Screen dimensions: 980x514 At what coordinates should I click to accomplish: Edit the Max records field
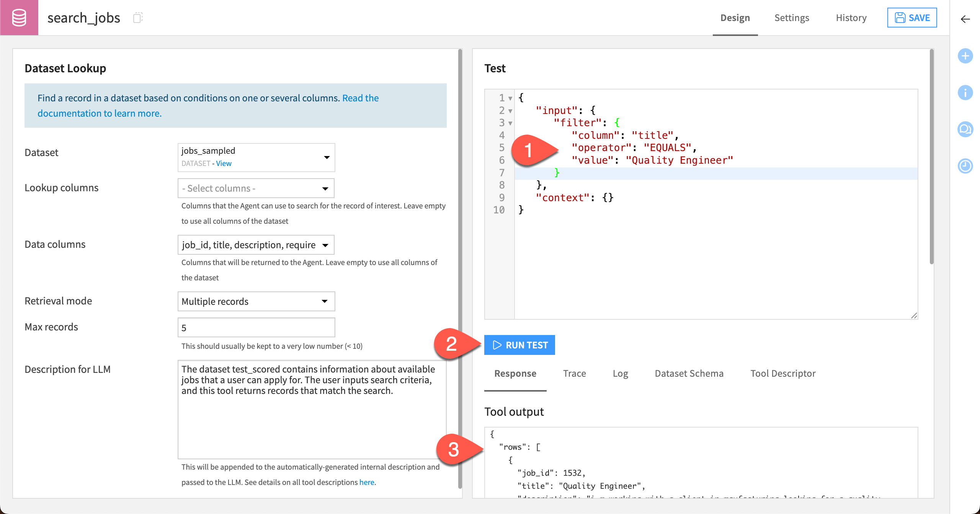tap(256, 327)
